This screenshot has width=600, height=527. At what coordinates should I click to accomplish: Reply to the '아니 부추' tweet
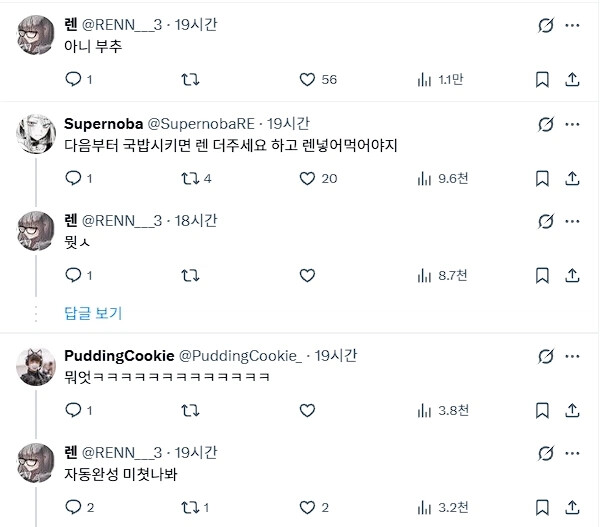coord(73,80)
